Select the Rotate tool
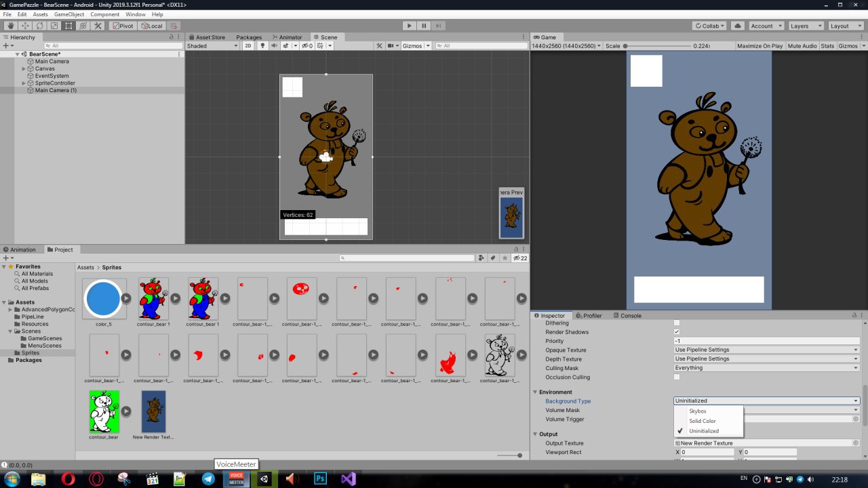This screenshot has width=868, height=488. click(x=39, y=26)
